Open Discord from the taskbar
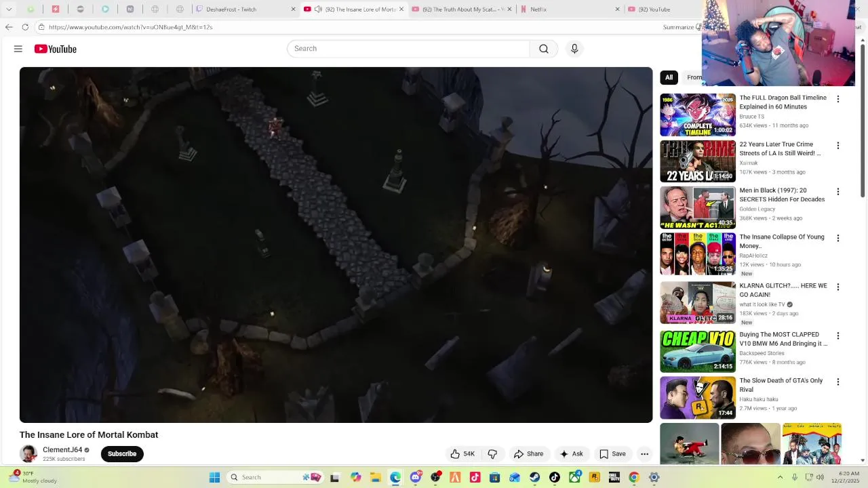The image size is (868, 488). coord(416,477)
